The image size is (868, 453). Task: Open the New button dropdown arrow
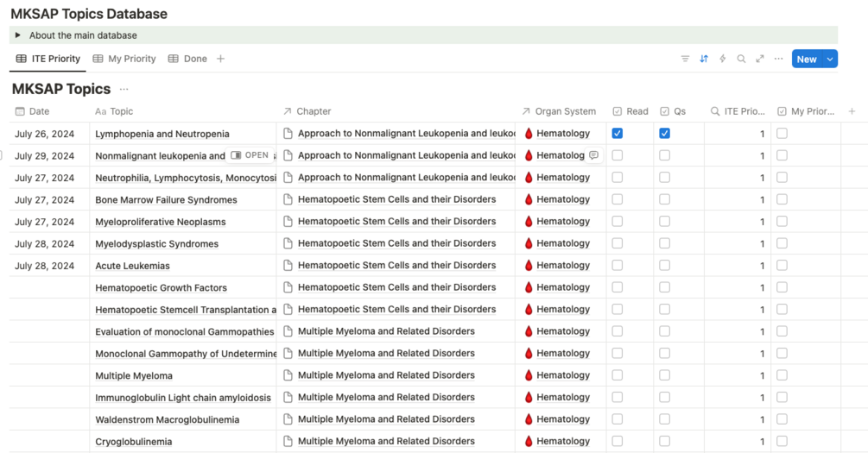[830, 59]
